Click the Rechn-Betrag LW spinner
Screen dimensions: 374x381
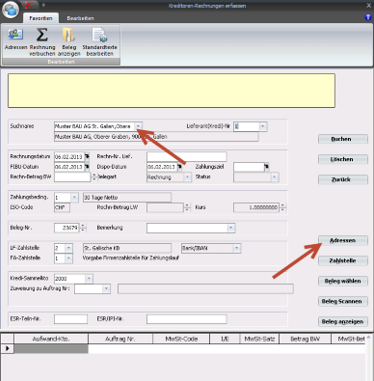[187, 207]
